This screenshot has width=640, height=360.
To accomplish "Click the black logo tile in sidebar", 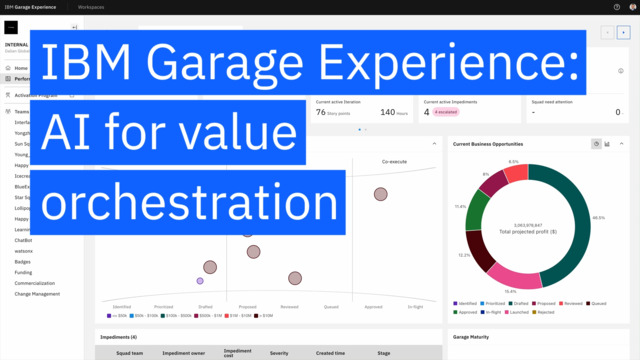I will [x=11, y=27].
